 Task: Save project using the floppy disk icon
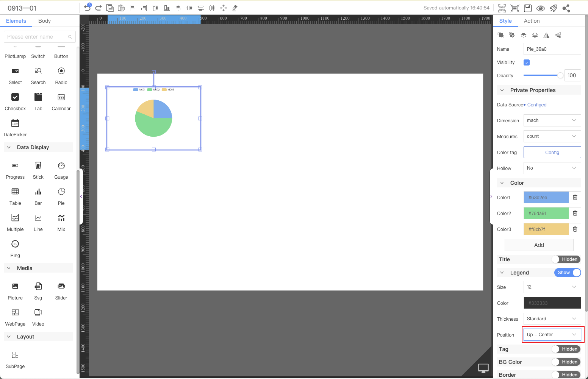[x=528, y=8]
